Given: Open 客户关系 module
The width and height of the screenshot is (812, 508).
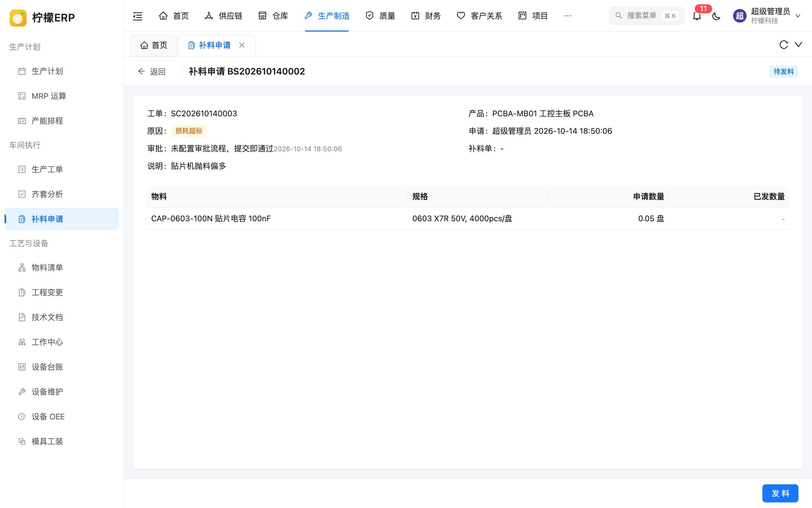Looking at the screenshot, I should [x=479, y=16].
